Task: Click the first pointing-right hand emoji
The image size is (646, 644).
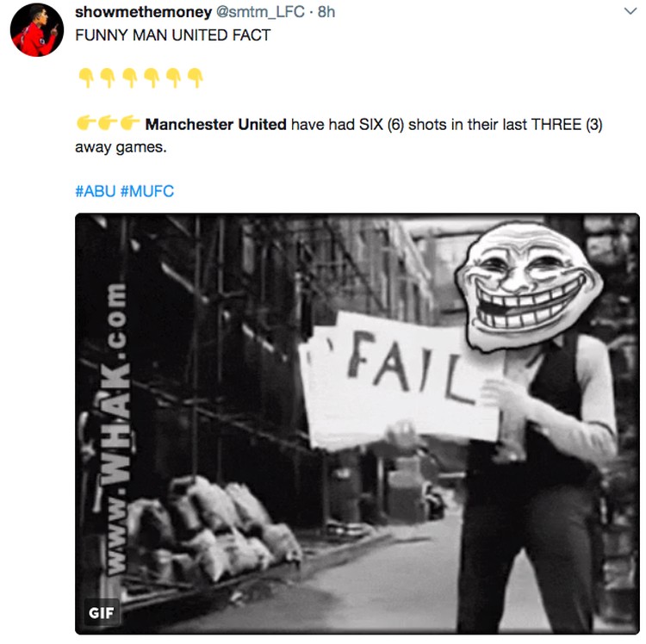Action: [x=85, y=123]
